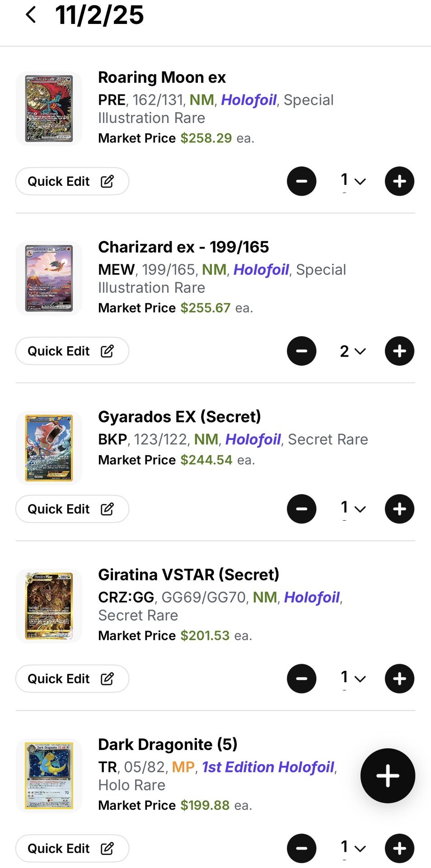Increase Roaring Moon ex quantity with plus
The image size is (431, 868).
coord(399,181)
